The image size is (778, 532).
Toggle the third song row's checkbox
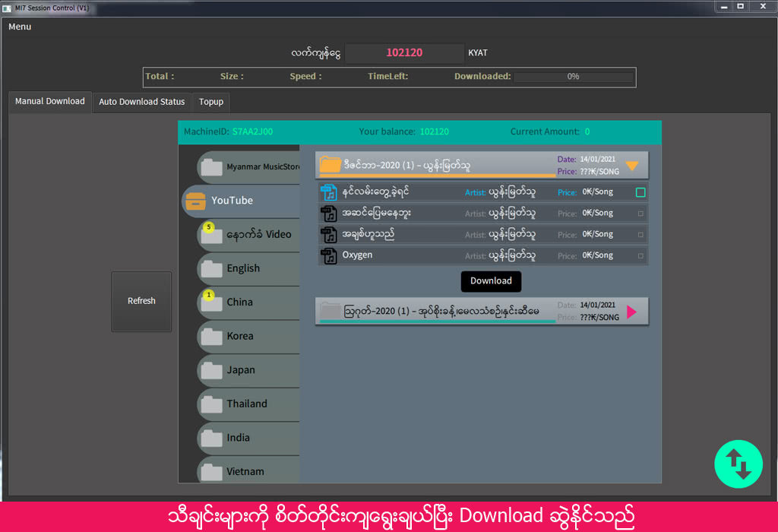640,235
